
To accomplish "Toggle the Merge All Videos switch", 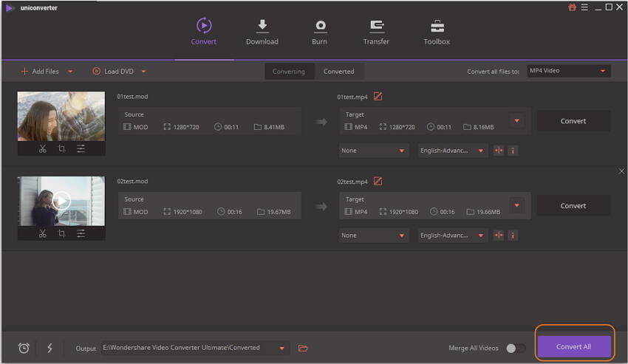I will [516, 348].
